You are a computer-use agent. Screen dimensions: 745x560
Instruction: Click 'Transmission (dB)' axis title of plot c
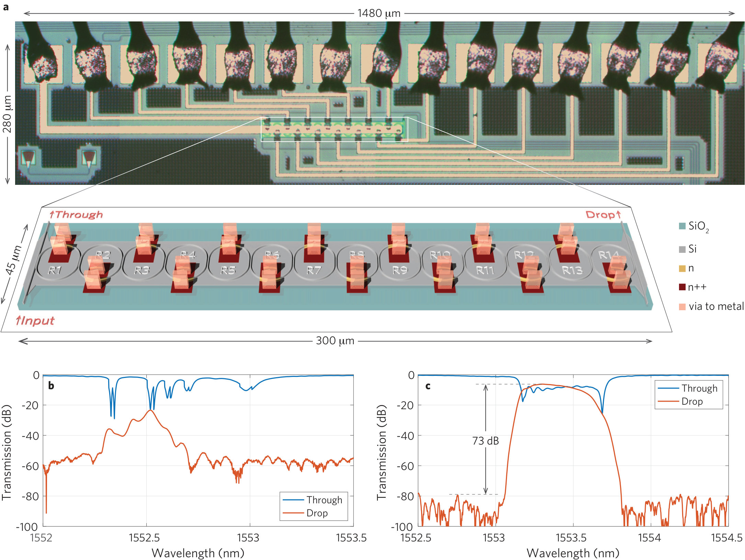coord(382,452)
